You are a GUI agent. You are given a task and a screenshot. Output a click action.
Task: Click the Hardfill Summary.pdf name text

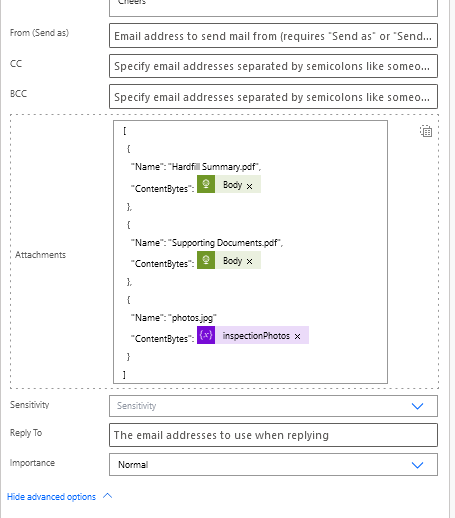coord(214,166)
